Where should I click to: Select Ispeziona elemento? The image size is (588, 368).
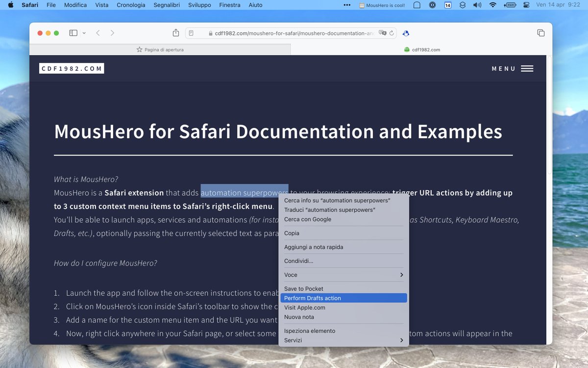pyautogui.click(x=343, y=331)
